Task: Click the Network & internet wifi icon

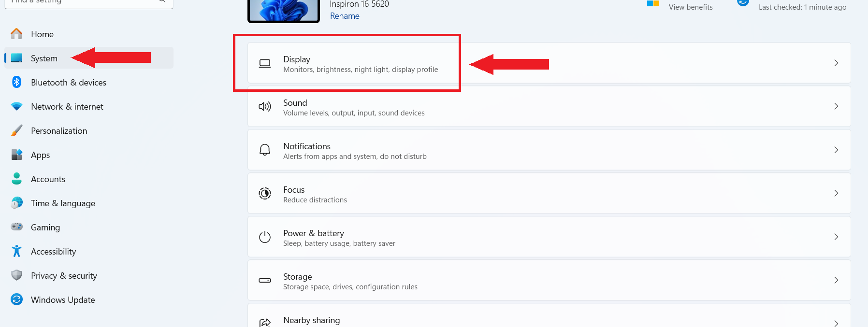Action: point(16,106)
